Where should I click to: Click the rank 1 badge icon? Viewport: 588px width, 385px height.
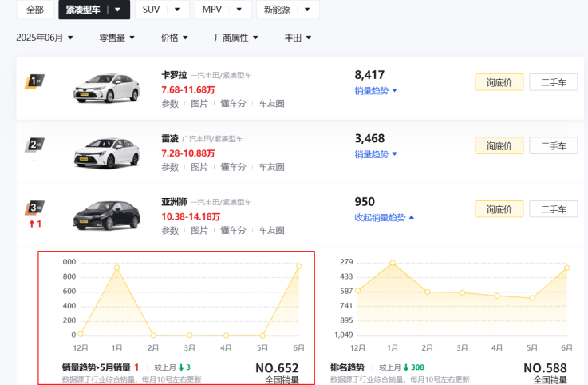[x=35, y=81]
